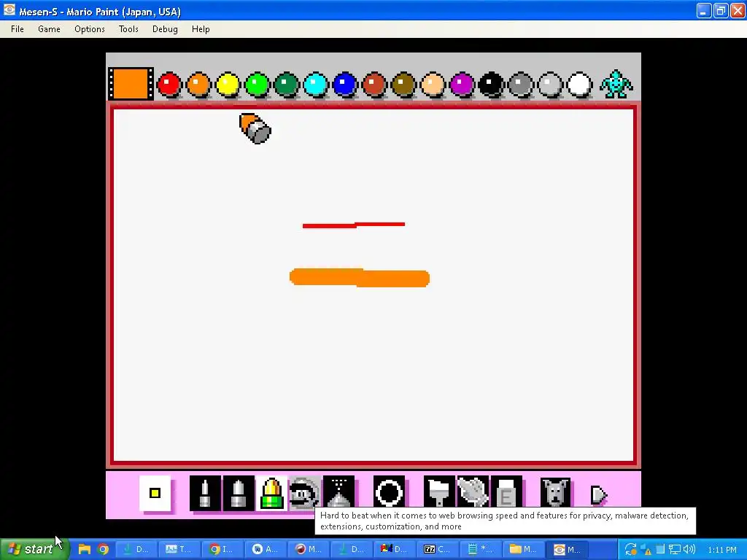Select the small pen tool
747x560 pixels.
coord(205,493)
